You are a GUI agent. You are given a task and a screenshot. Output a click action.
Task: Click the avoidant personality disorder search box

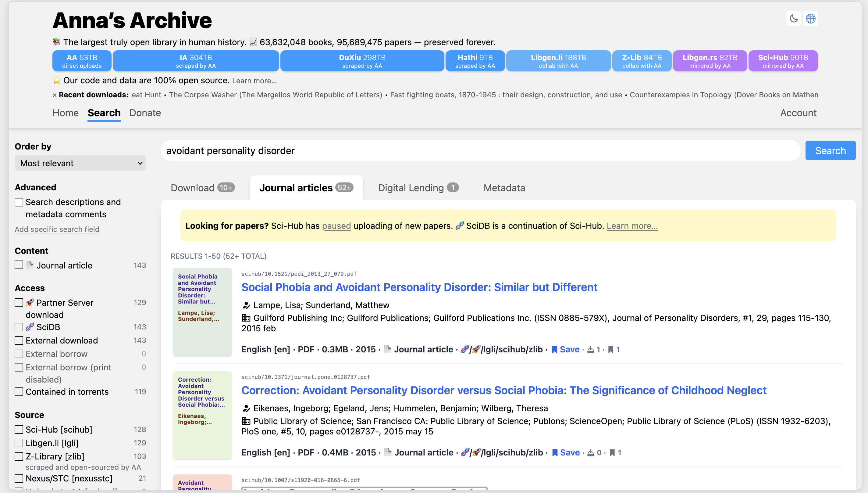pos(480,151)
